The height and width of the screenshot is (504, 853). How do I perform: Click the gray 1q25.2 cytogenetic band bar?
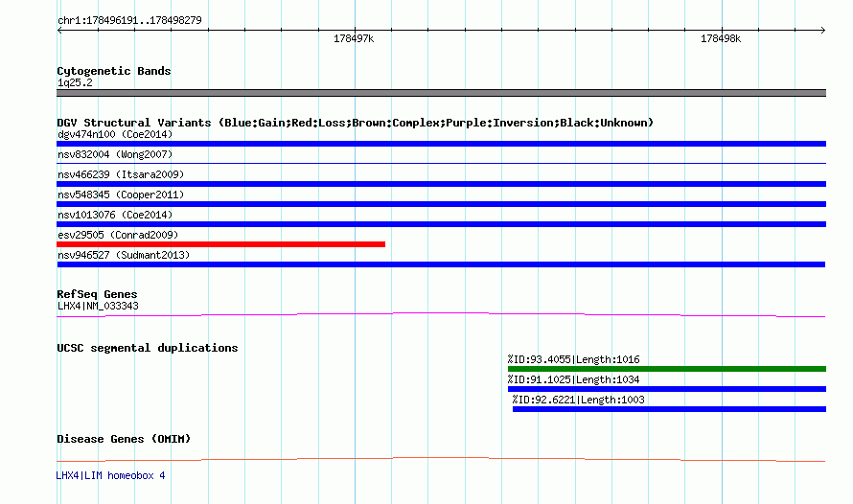pos(441,93)
